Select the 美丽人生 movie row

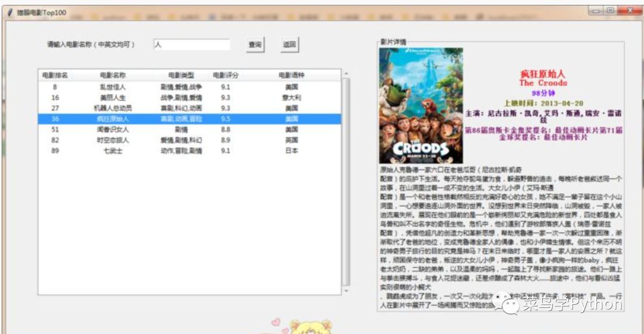pyautogui.click(x=190, y=98)
